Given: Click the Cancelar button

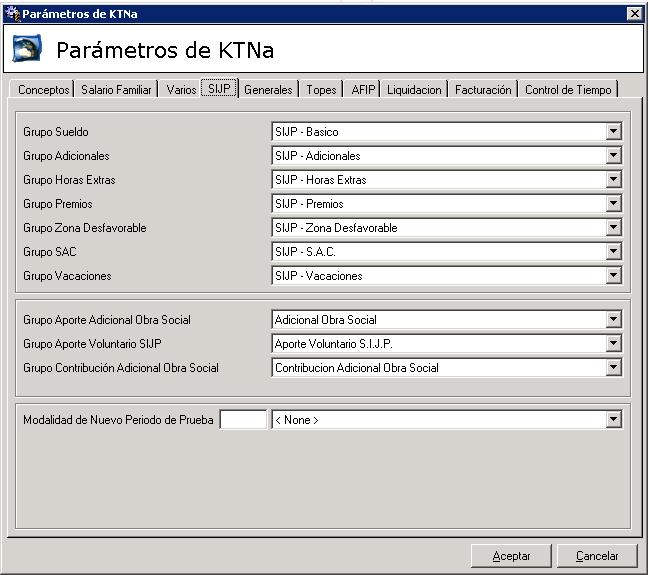Looking at the screenshot, I should [x=597, y=556].
